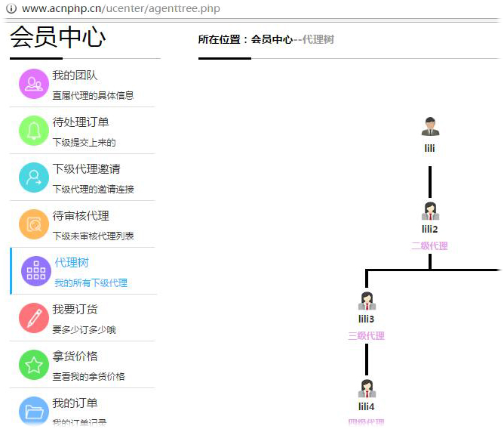Click the cyan 下级代理邀请 person icon
504x429 pixels.
click(34, 177)
